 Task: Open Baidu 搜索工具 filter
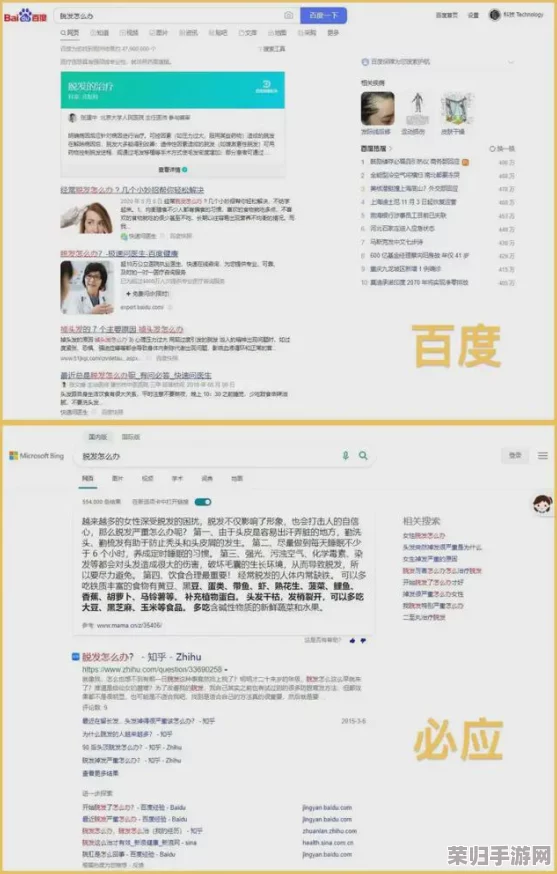pyautogui.click(x=272, y=49)
